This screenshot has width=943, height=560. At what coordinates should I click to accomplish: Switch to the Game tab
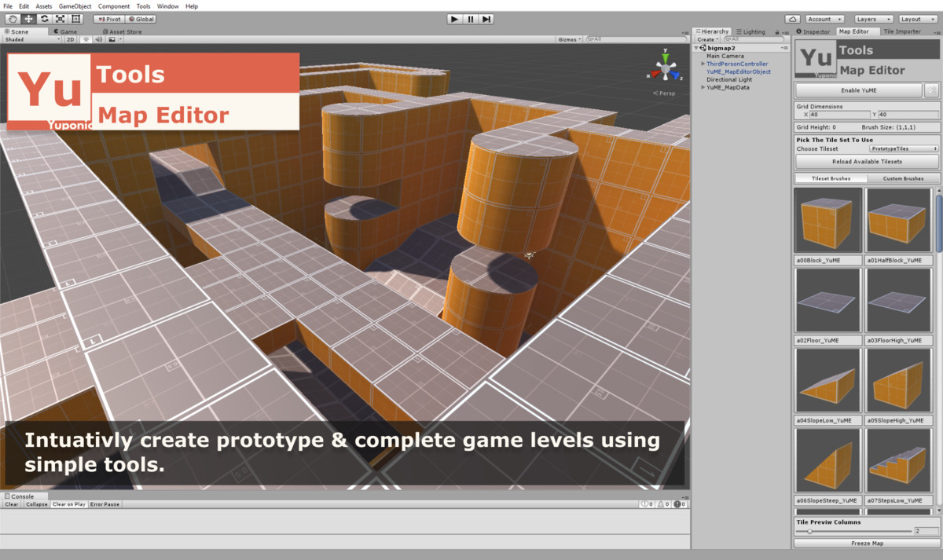(65, 31)
